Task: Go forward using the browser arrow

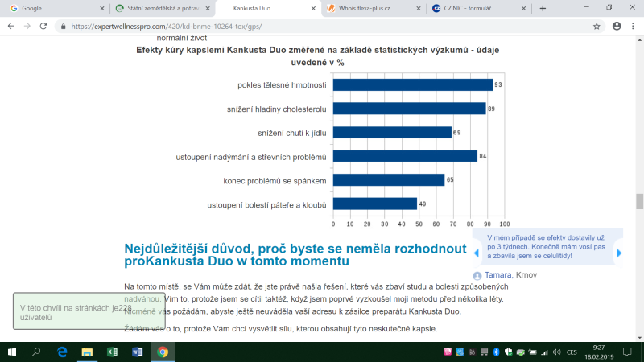Action: 27,27
